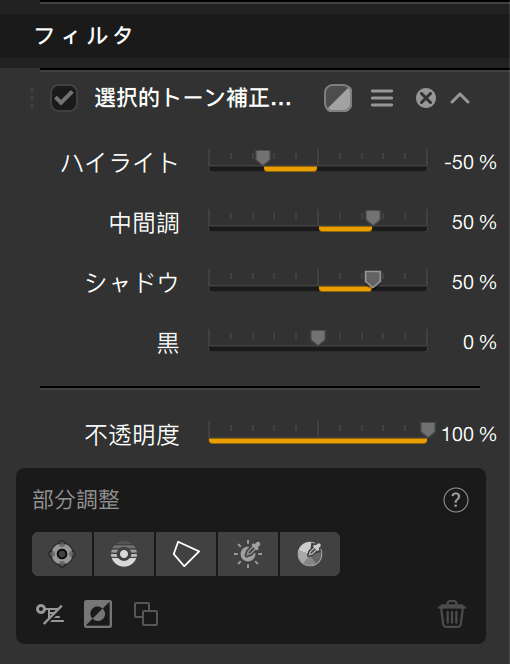Select the control line adjustment tool
This screenshot has width=510, height=664.
(124, 554)
